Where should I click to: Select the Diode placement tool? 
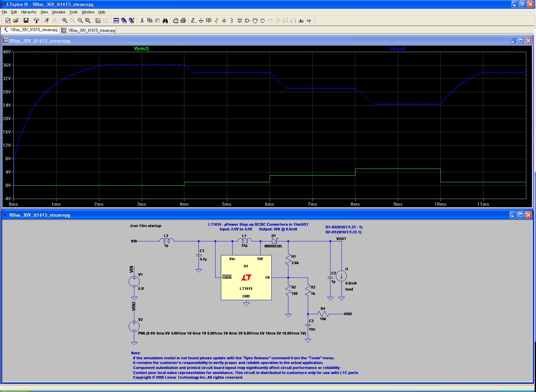click(x=240, y=21)
